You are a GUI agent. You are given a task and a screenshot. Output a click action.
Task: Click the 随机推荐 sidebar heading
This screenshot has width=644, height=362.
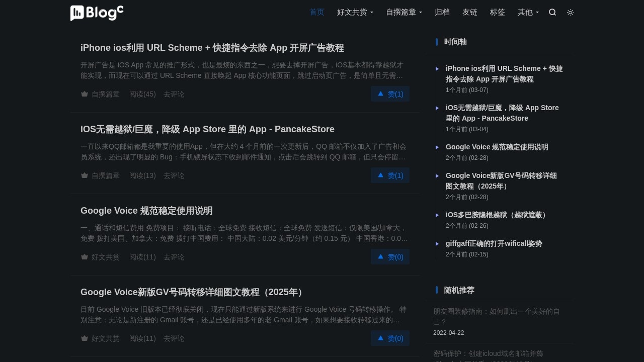tap(459, 290)
